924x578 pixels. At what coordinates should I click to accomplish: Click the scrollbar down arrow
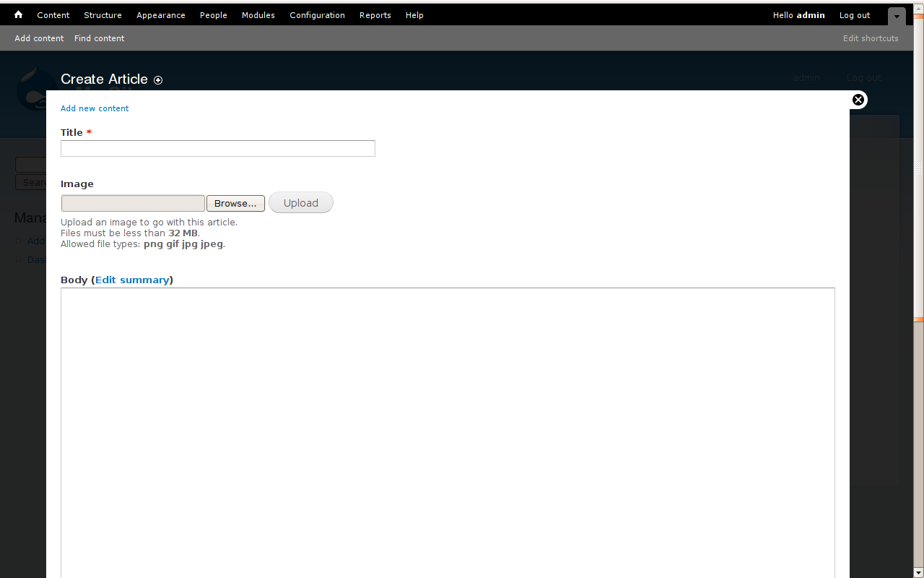point(918,572)
